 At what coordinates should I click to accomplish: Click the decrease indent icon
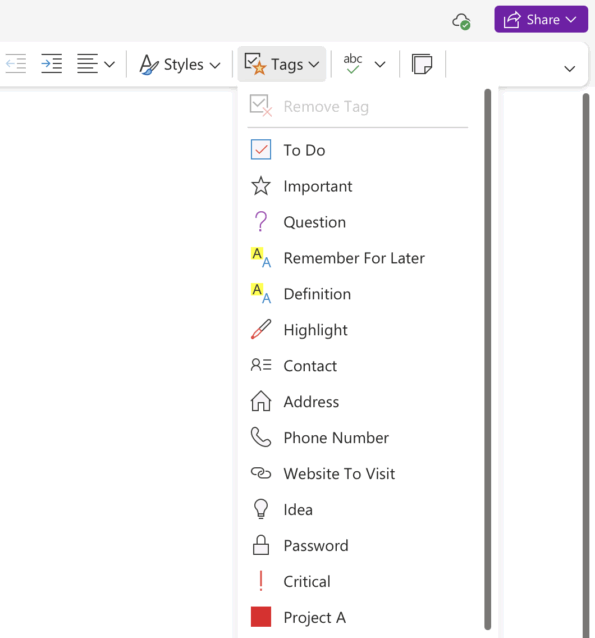[16, 64]
